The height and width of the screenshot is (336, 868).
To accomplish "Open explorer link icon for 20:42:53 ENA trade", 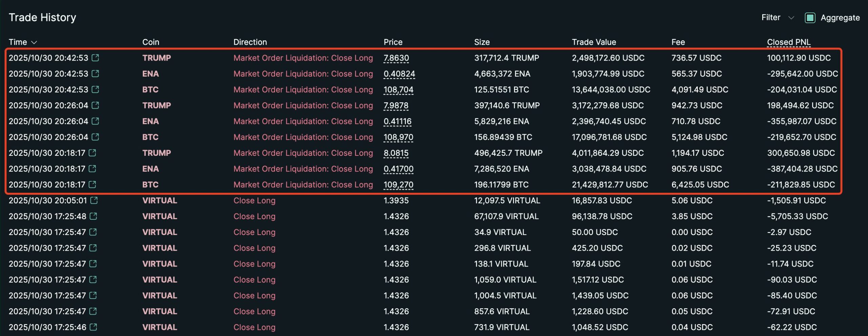I will point(95,73).
